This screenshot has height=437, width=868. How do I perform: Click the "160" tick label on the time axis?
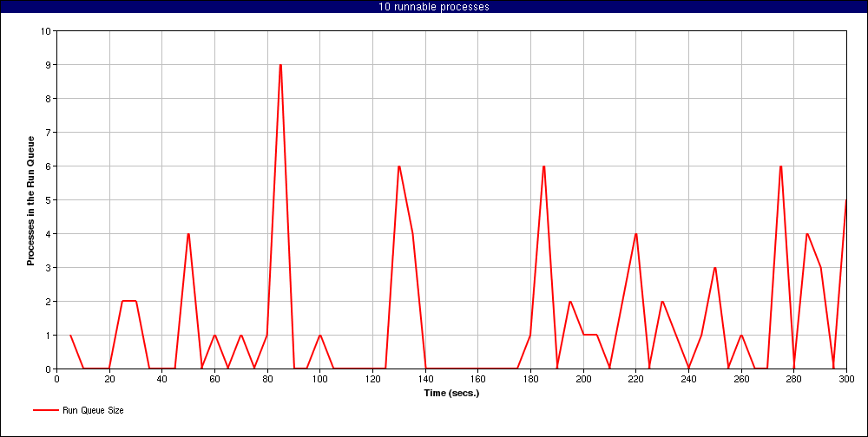477,379
